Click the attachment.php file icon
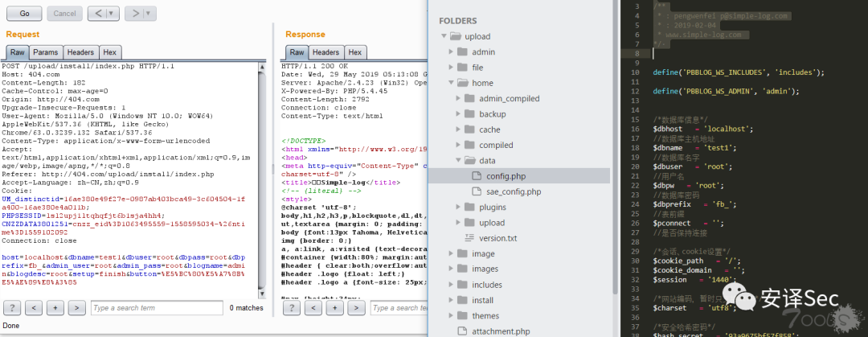The image size is (868, 337). [461, 331]
